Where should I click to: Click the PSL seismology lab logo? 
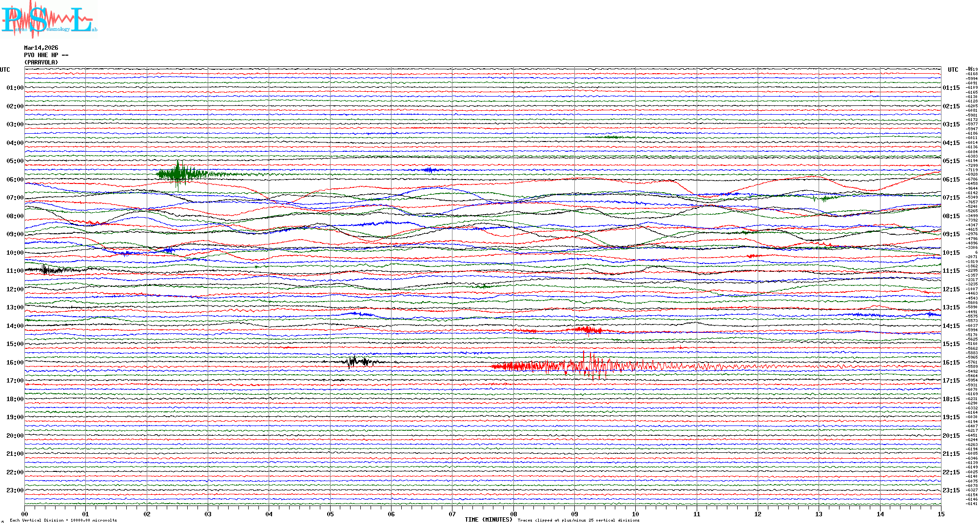(49, 20)
